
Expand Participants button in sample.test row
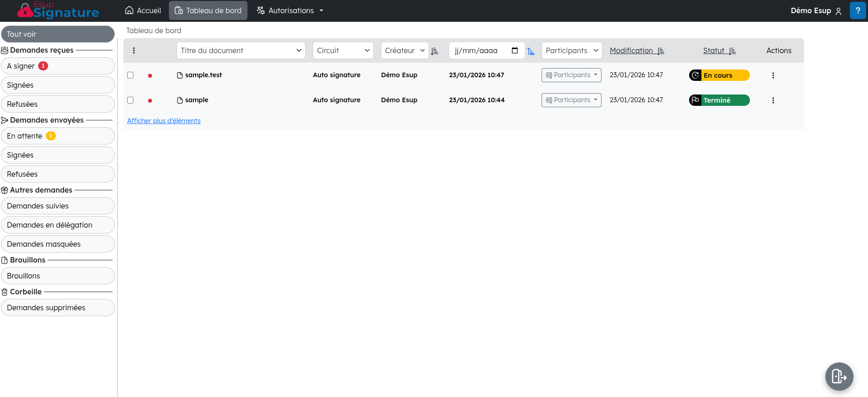pyautogui.click(x=571, y=75)
